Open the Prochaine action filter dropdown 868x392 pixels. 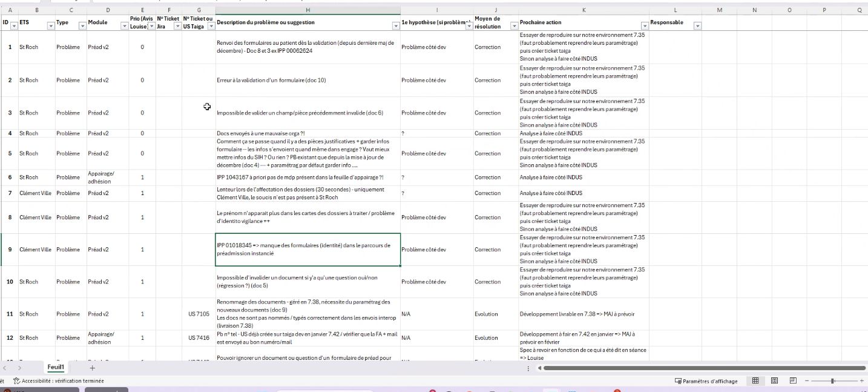click(x=644, y=26)
